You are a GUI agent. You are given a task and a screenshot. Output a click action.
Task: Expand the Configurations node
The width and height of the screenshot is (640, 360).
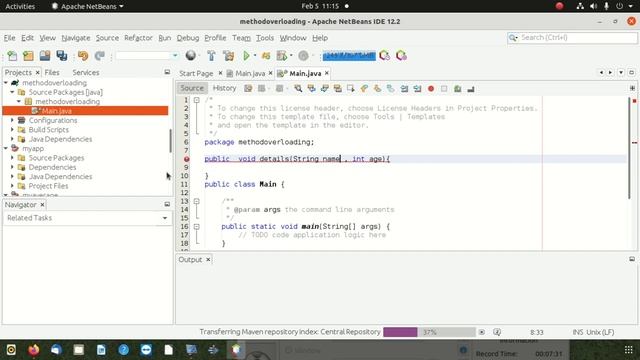(12, 120)
